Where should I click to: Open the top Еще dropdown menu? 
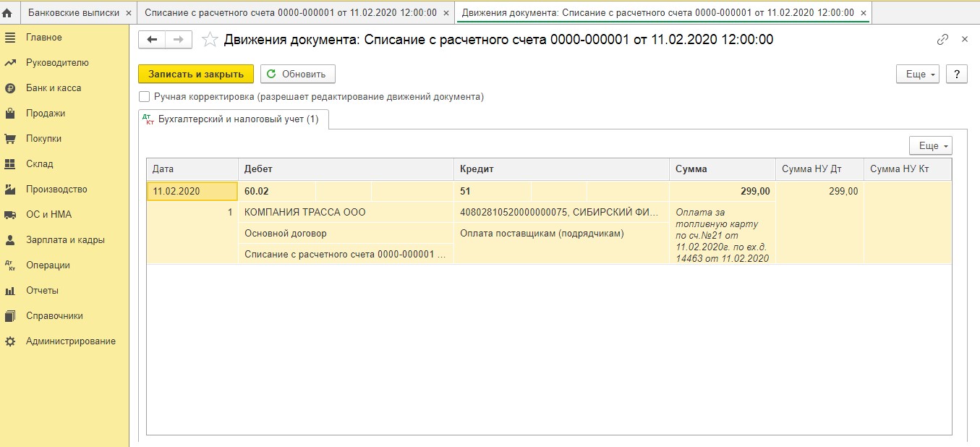pos(917,74)
